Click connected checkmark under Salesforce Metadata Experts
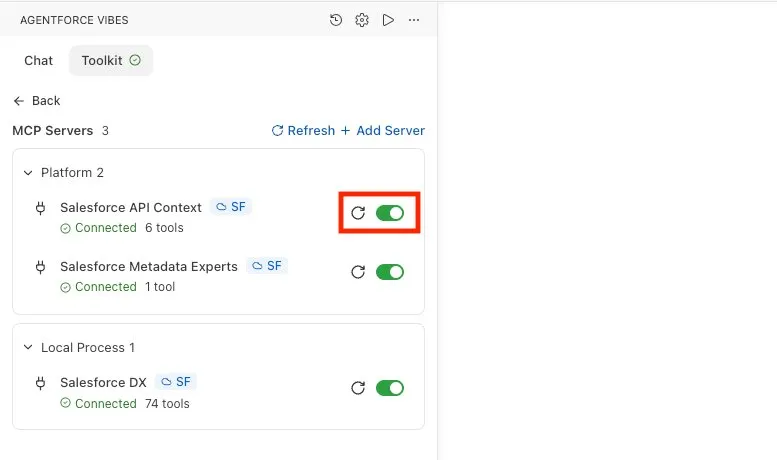Screen dimensions: 777x460 point(65,288)
